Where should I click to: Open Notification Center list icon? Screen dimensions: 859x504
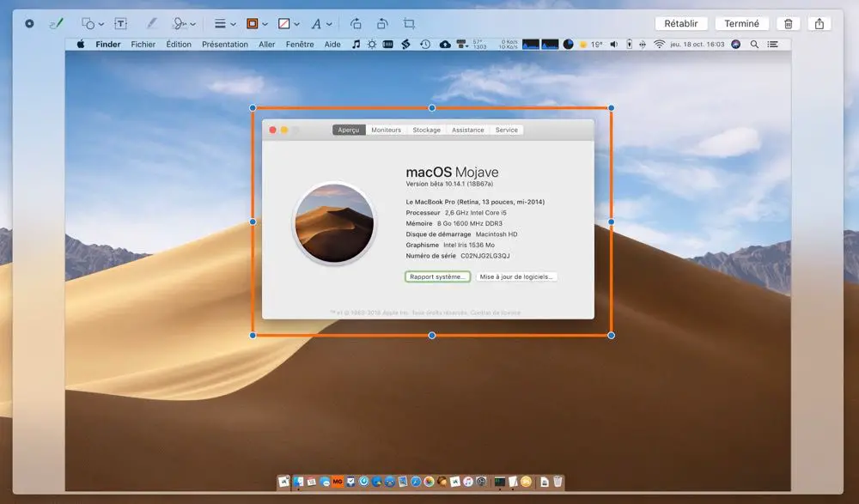coord(772,45)
